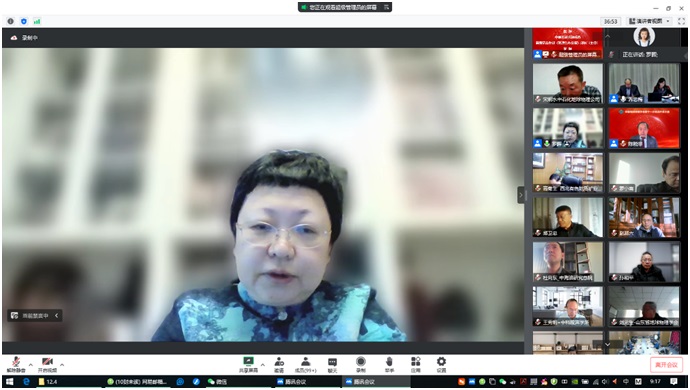Raise hand using the hand icon
The width and height of the screenshot is (690, 390).
point(389,364)
